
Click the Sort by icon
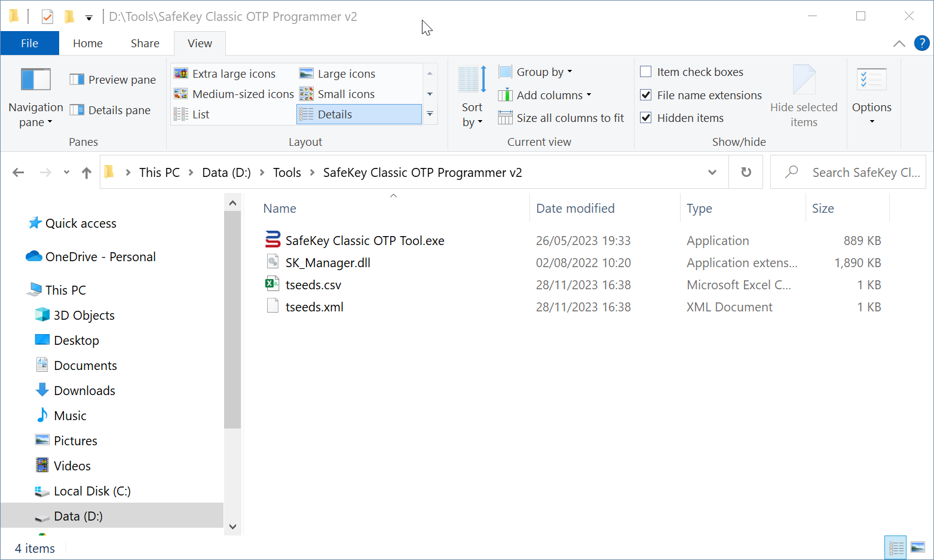click(x=472, y=79)
